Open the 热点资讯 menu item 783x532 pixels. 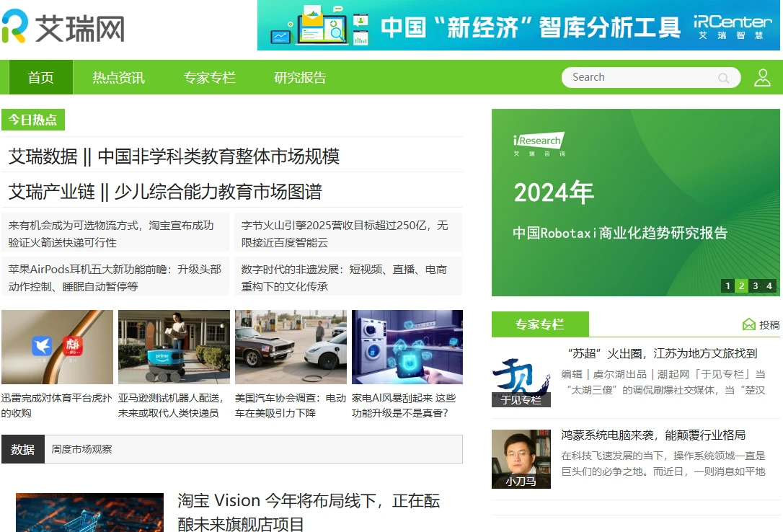tap(118, 78)
